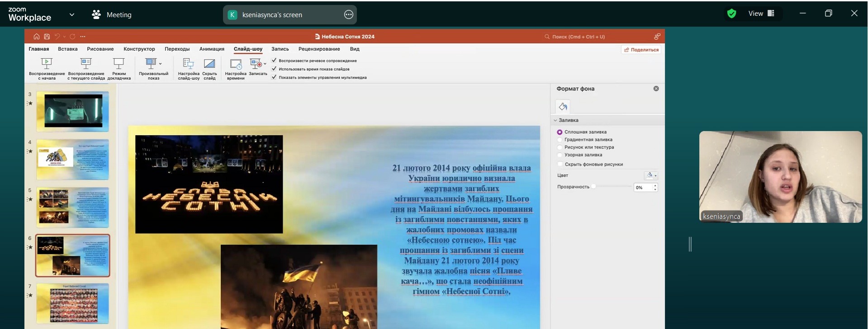The height and width of the screenshot is (329, 868).
Task: Click the Home icon in PowerPoint title bar
Action: (x=37, y=37)
